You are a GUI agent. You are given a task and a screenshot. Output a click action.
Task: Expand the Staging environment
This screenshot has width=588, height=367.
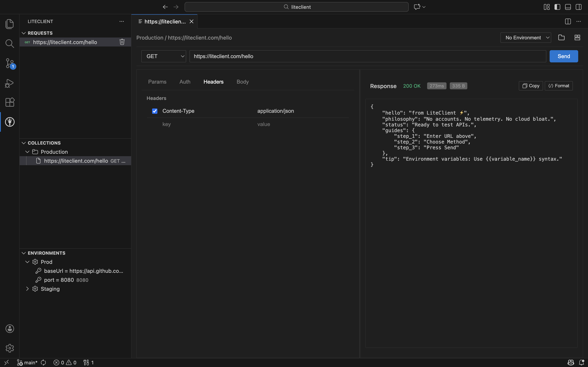pos(27,289)
